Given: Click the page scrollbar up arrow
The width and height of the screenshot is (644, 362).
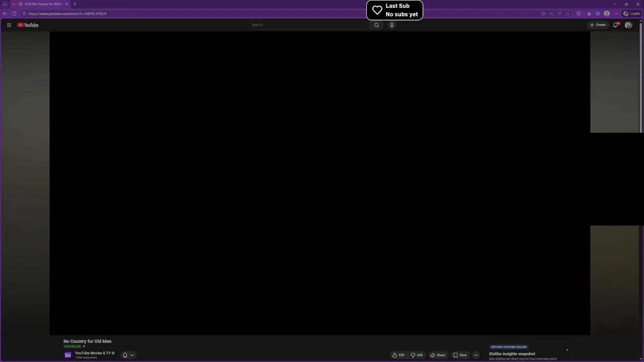Looking at the screenshot, I should (x=641, y=21).
